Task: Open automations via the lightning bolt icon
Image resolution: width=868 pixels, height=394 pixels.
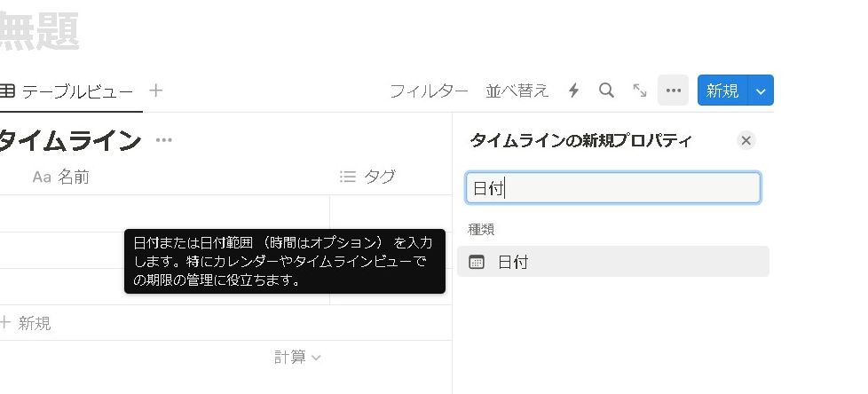Action: [x=574, y=91]
